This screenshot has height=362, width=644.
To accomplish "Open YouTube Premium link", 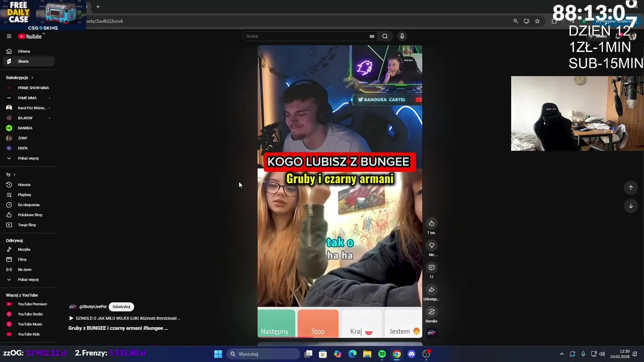I will pyautogui.click(x=28, y=304).
